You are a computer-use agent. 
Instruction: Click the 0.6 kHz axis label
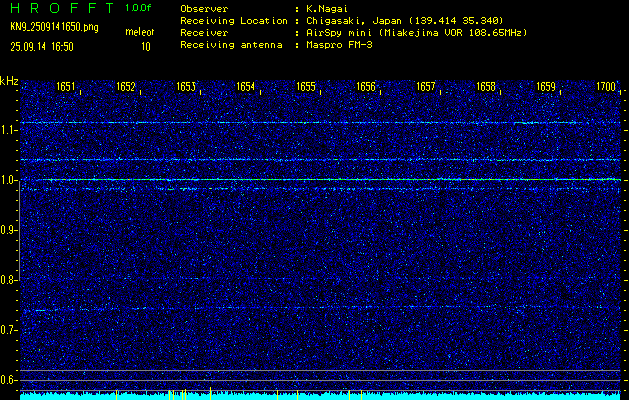(7, 380)
